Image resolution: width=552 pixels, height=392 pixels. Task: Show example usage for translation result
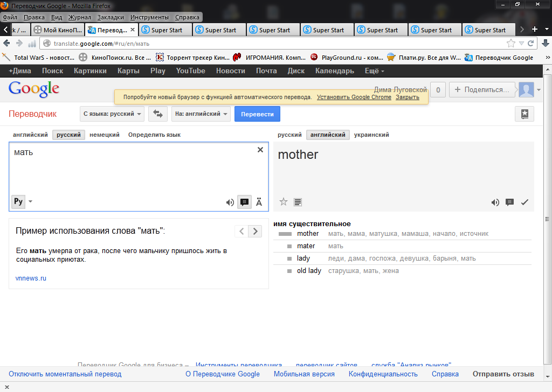(x=509, y=202)
